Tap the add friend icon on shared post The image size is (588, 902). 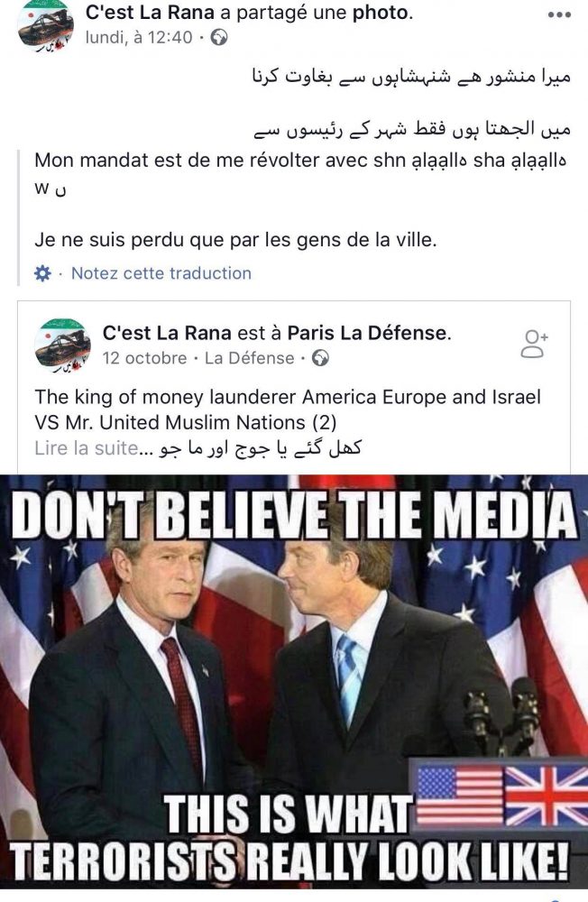tap(534, 344)
